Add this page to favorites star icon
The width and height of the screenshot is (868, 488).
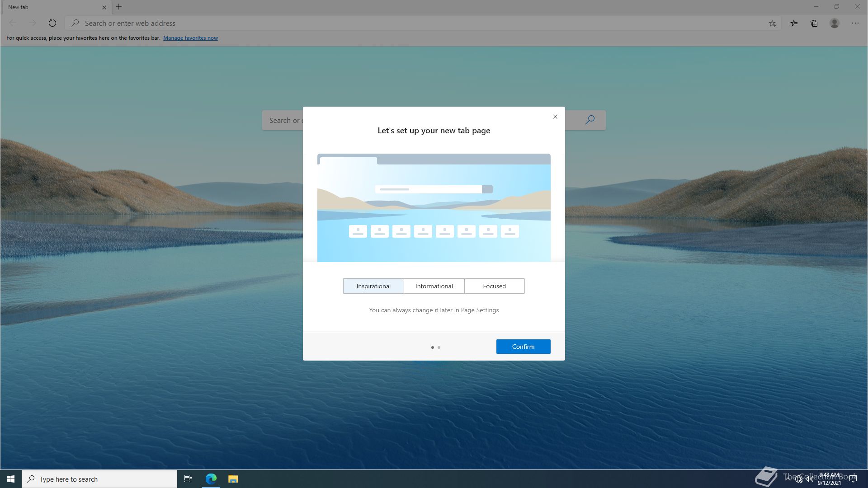772,23
